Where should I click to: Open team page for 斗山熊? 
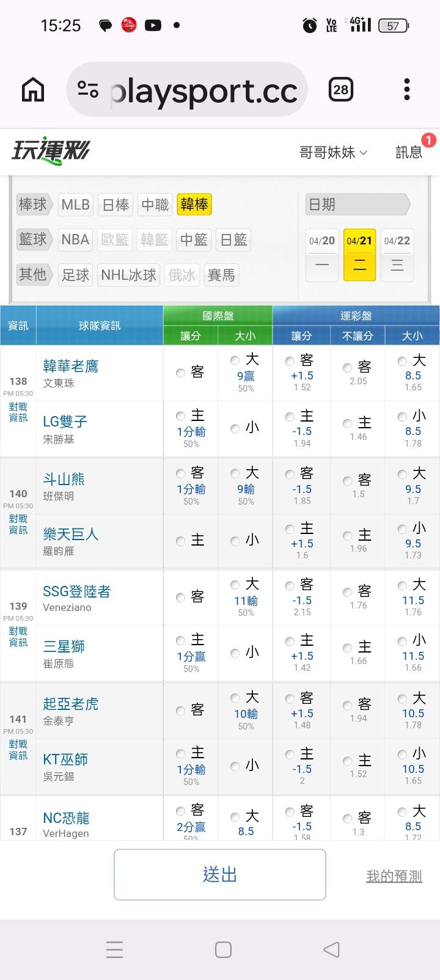pos(64,479)
